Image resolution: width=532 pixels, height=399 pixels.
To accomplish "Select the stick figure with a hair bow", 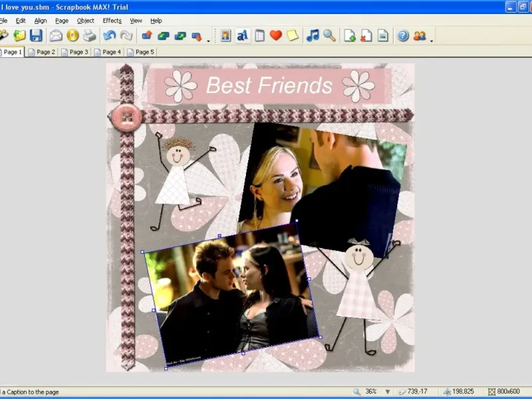I will 360,295.
